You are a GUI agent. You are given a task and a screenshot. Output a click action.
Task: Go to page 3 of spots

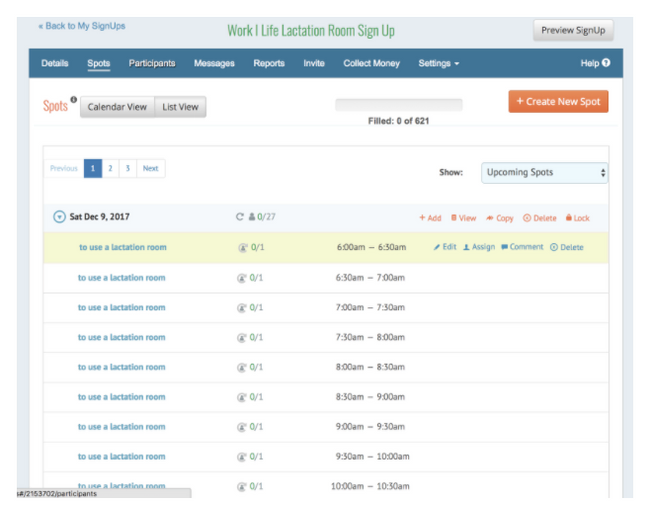(128, 168)
